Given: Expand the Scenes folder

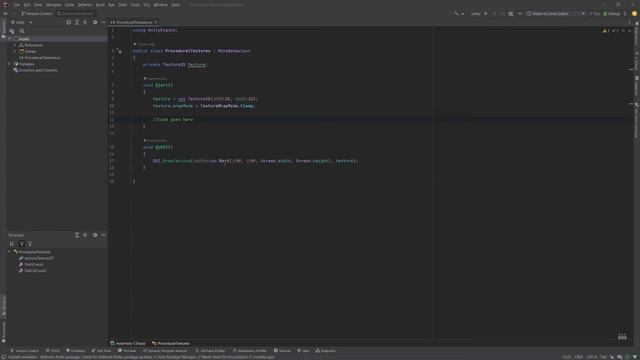Looking at the screenshot, I should tap(16, 51).
